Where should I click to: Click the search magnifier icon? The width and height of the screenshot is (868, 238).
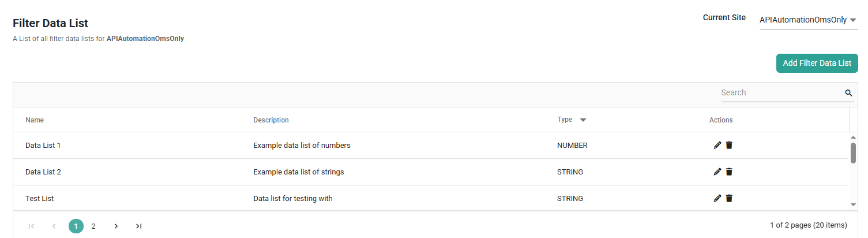click(x=848, y=93)
